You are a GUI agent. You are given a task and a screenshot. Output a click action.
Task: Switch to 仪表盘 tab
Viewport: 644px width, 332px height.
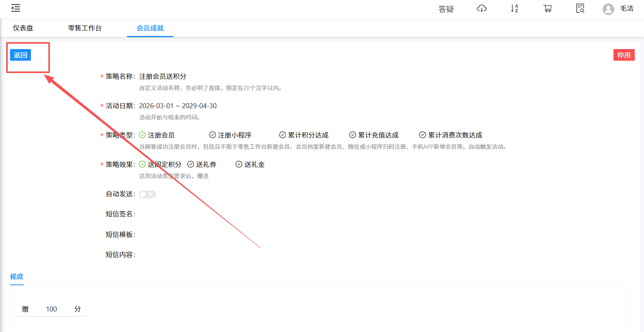pos(23,28)
